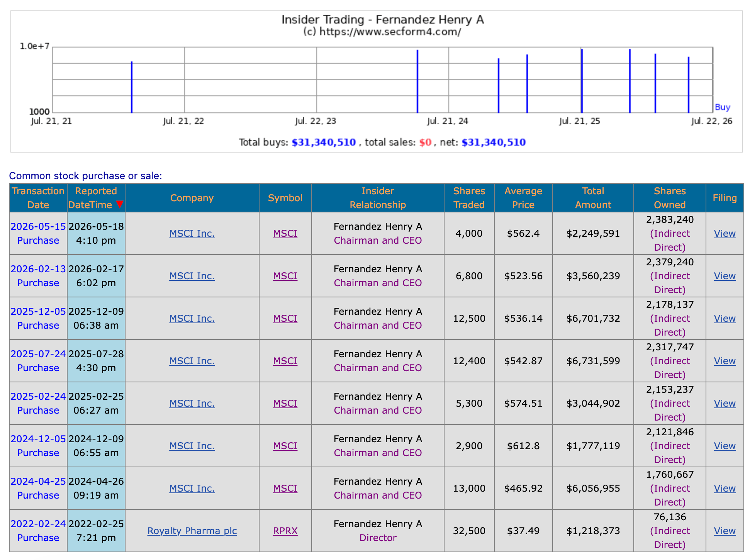Screen dimensions: 750x560
Task: View the filing for the 2026-05-15 purchase
Action: 725,233
